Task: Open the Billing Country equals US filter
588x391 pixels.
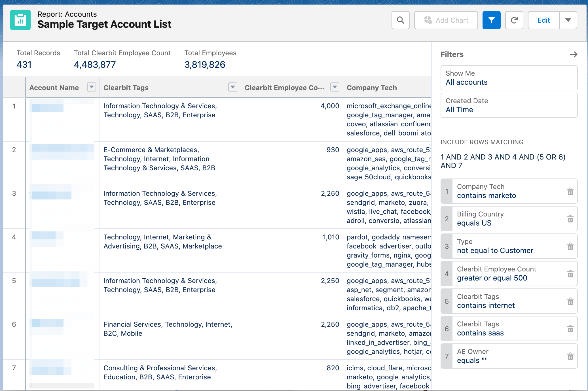Action: 509,219
